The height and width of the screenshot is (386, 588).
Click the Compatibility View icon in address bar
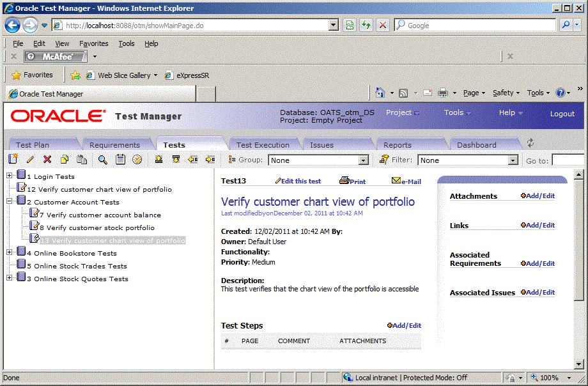(350, 25)
